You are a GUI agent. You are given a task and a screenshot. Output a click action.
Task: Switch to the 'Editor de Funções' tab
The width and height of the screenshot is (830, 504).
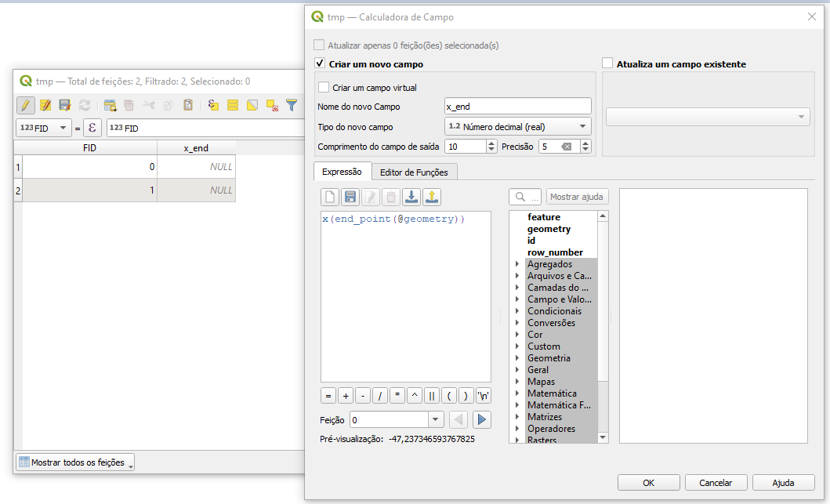416,172
